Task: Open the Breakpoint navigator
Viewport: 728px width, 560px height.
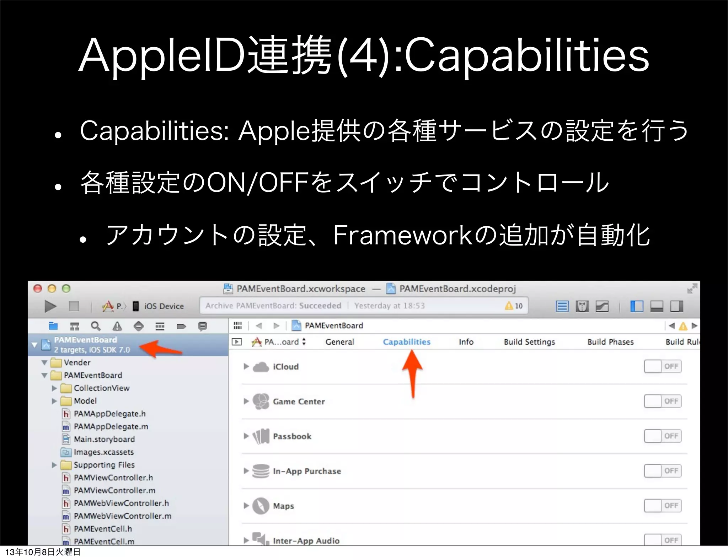Action: click(x=181, y=326)
